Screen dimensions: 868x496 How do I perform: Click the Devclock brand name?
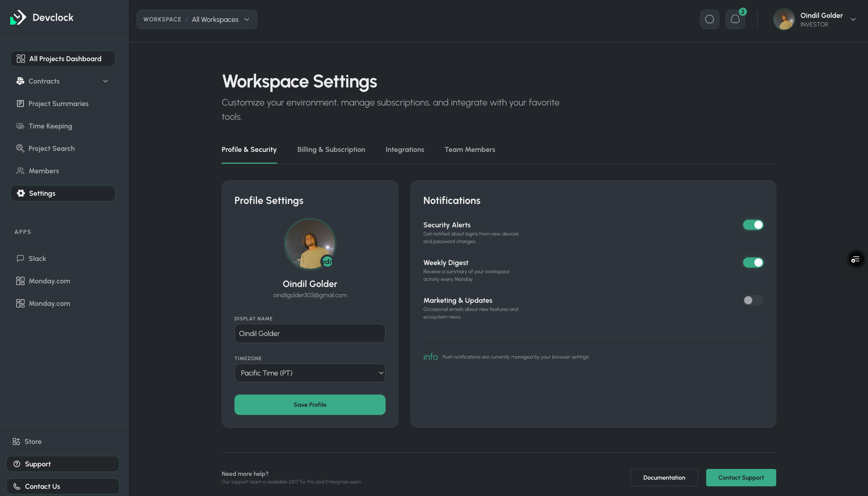click(53, 17)
